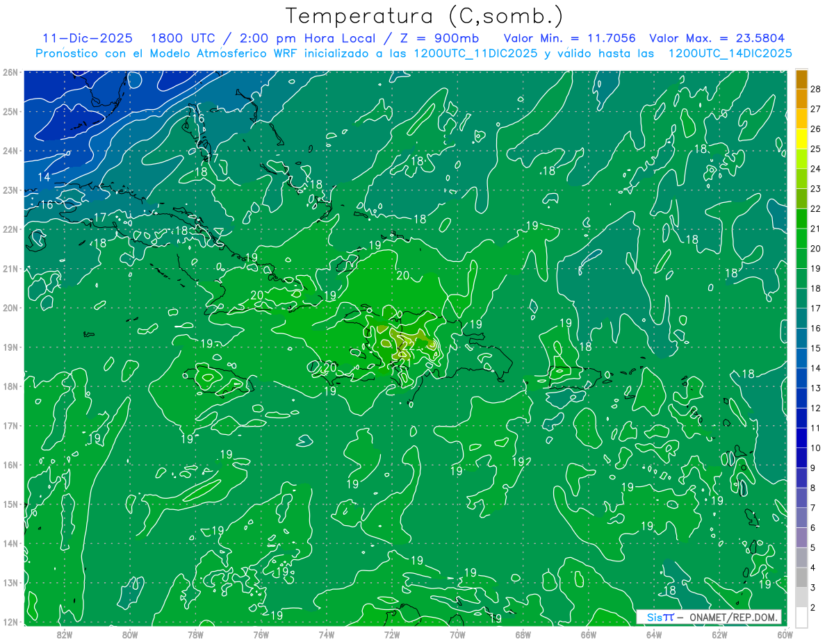
Task: Click the "68W" longitude axis label
Action: pos(523,634)
